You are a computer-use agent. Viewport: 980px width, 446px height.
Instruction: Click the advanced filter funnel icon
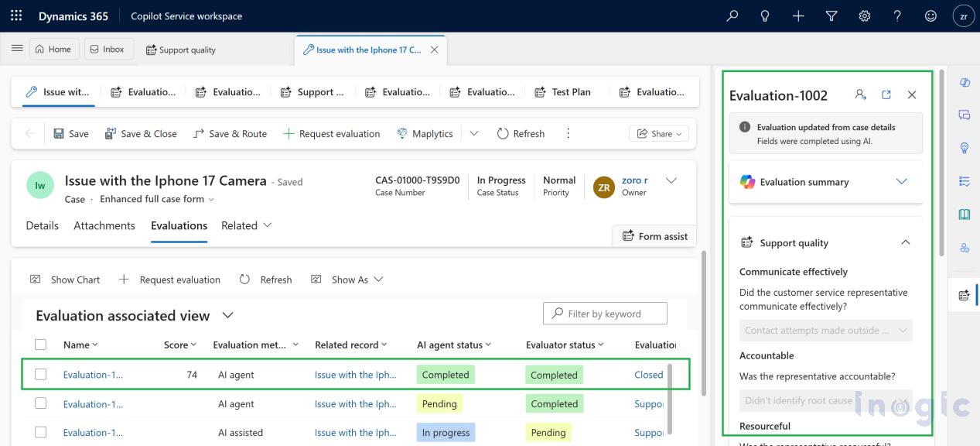[831, 15]
